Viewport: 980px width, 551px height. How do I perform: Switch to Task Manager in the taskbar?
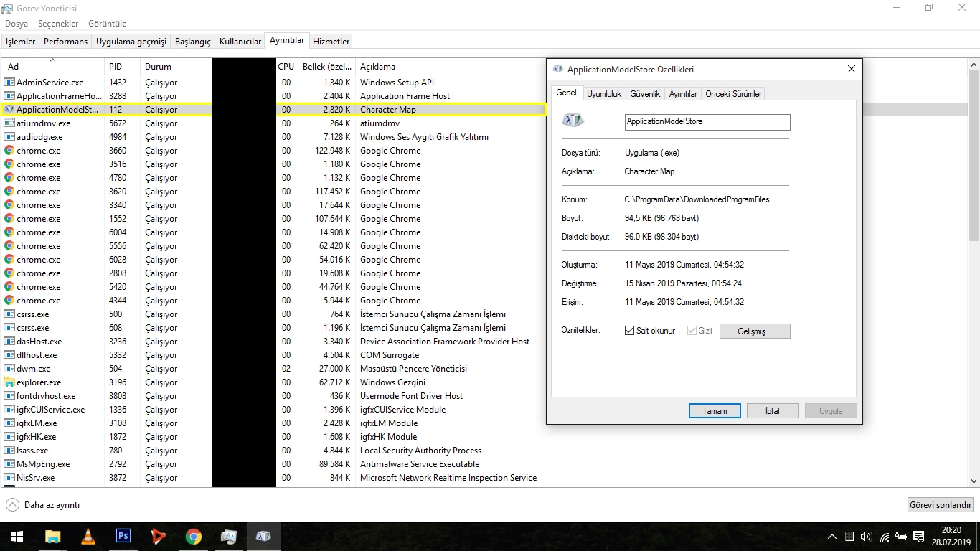(x=228, y=537)
